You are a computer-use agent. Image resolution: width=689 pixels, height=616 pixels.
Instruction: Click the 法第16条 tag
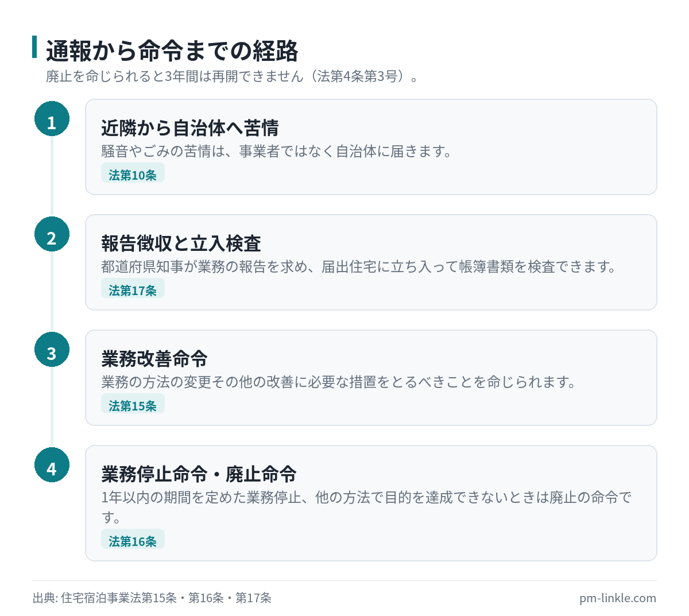coord(133,539)
